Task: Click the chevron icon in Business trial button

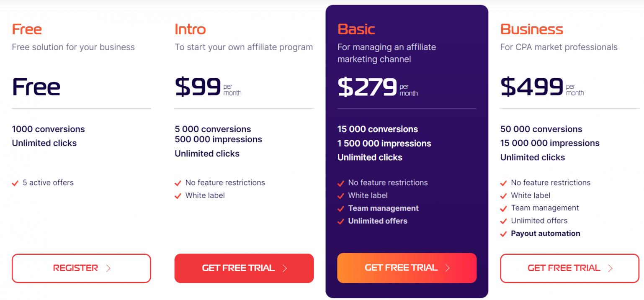Action: tap(610, 268)
